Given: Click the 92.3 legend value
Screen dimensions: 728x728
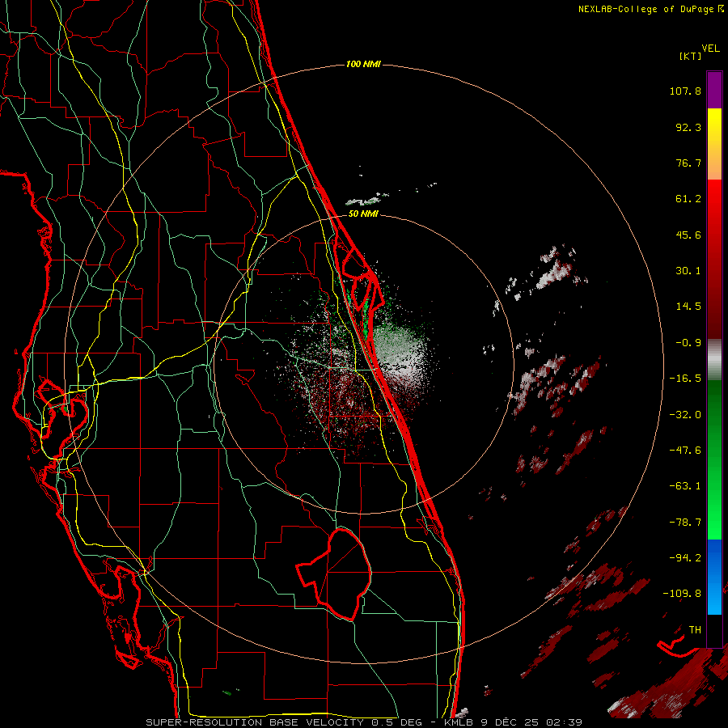Looking at the screenshot, I should coord(688,127).
